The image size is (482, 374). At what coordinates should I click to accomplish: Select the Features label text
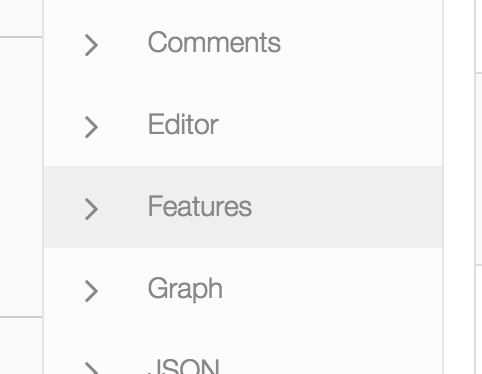[200, 206]
